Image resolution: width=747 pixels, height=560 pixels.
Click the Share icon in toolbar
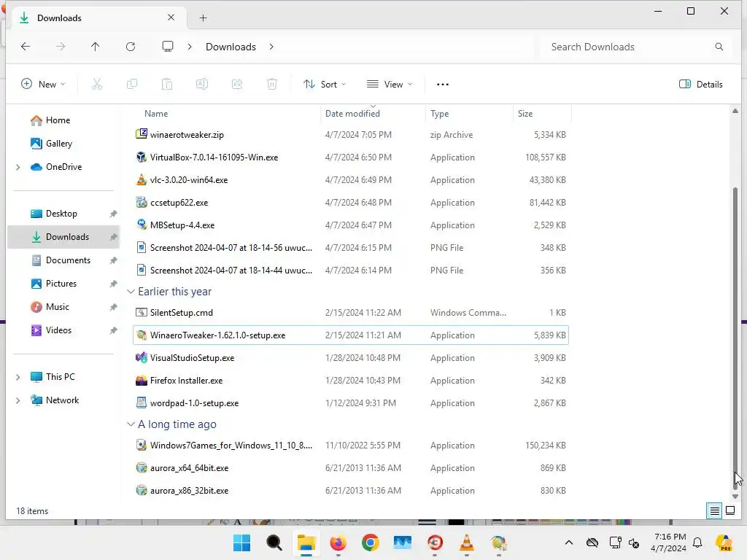(237, 85)
